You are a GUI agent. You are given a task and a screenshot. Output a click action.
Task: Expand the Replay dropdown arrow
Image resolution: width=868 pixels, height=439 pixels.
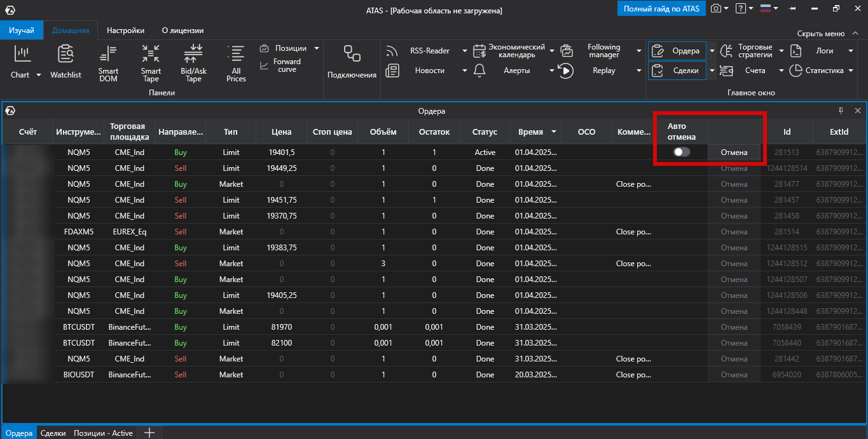638,71
